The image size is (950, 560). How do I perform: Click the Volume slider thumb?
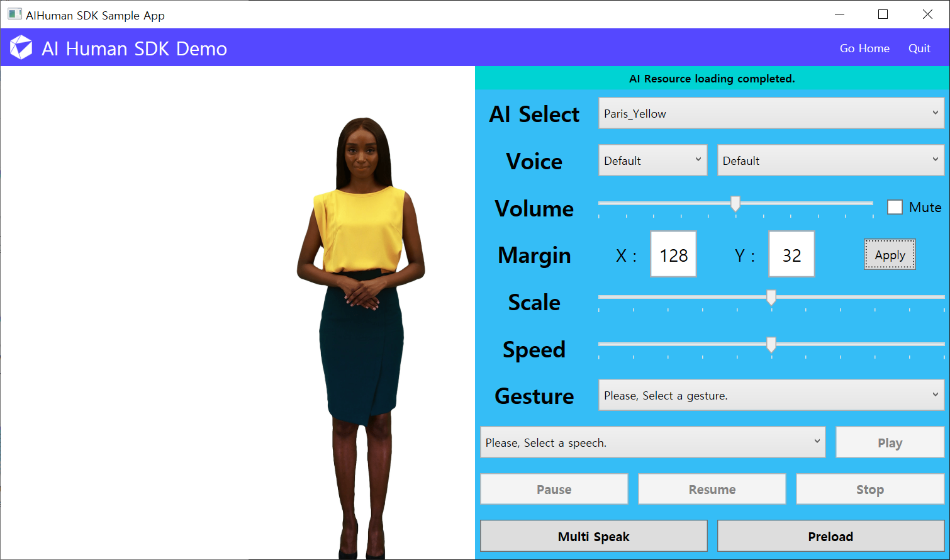coord(735,203)
